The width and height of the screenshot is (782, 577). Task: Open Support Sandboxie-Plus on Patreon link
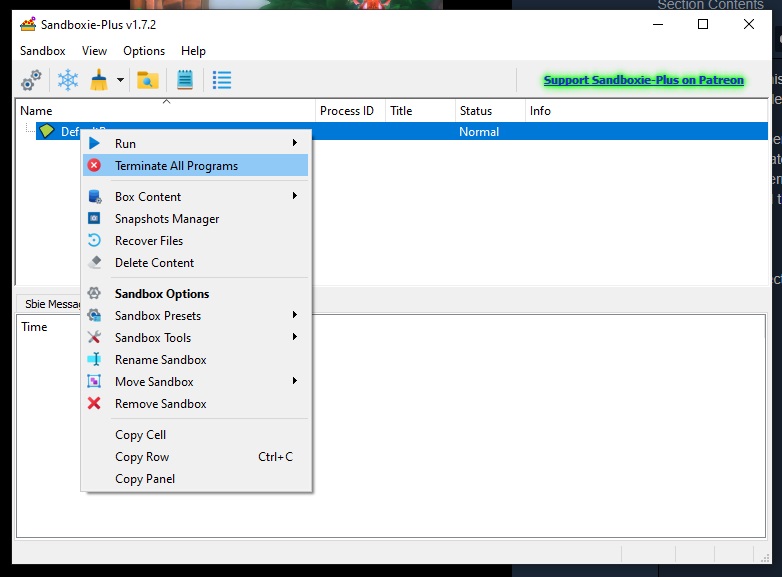[x=643, y=80]
